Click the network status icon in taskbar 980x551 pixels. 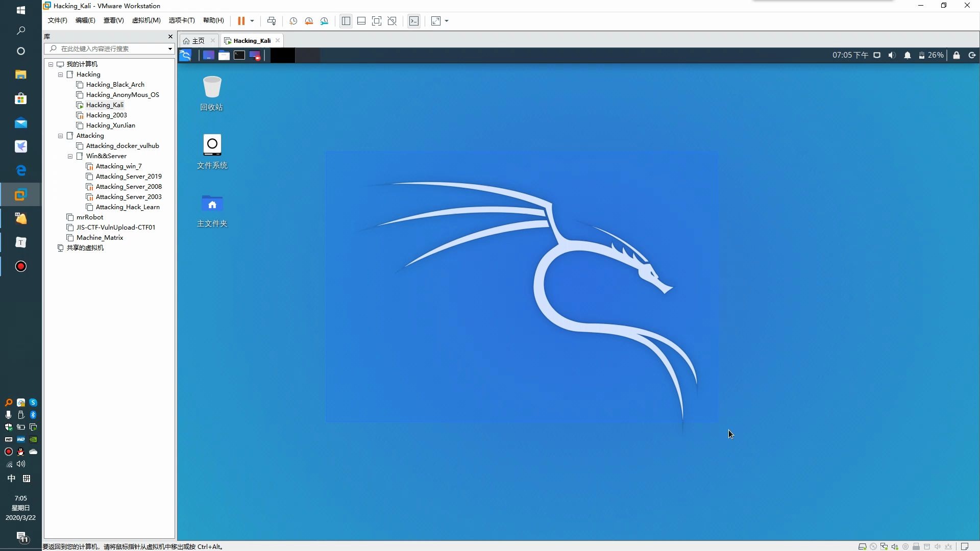(876, 55)
